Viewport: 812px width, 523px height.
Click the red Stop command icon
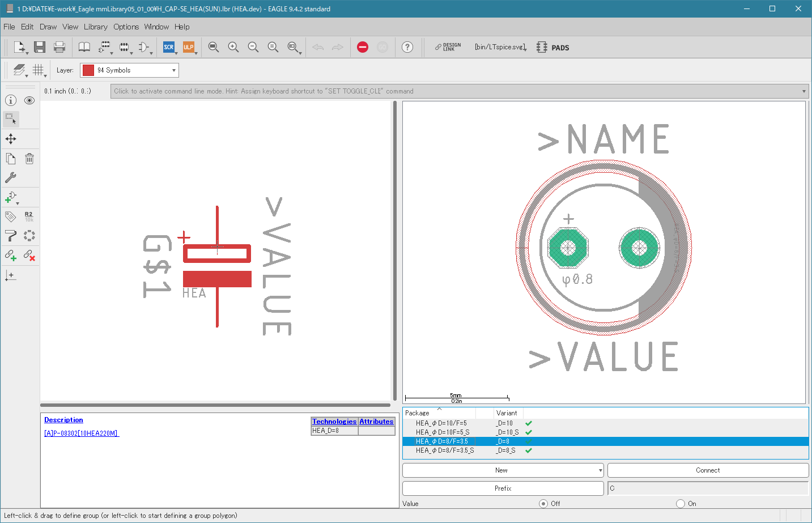point(363,47)
